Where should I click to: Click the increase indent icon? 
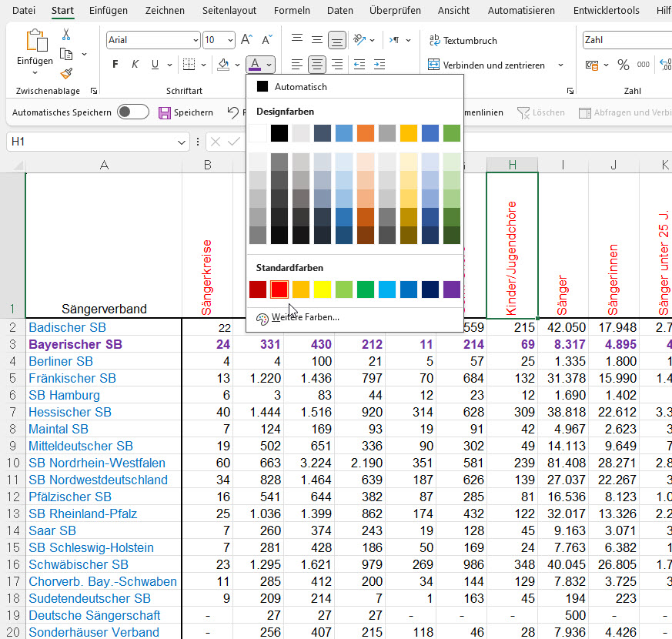click(x=379, y=65)
